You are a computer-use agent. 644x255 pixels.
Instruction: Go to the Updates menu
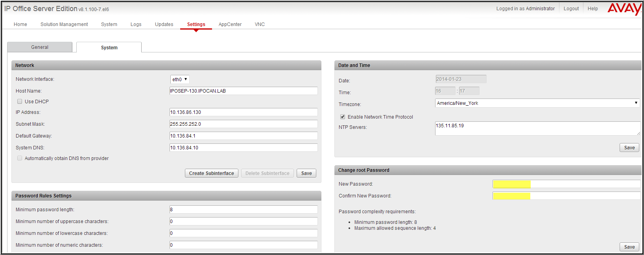tap(164, 24)
